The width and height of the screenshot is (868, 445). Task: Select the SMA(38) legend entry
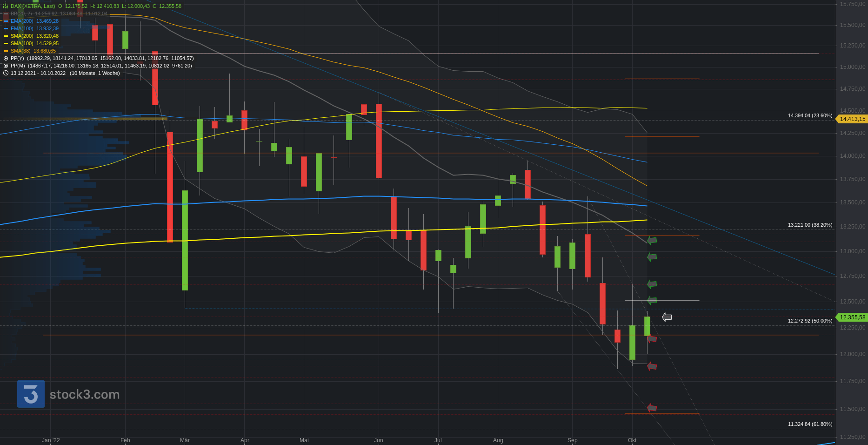20,51
